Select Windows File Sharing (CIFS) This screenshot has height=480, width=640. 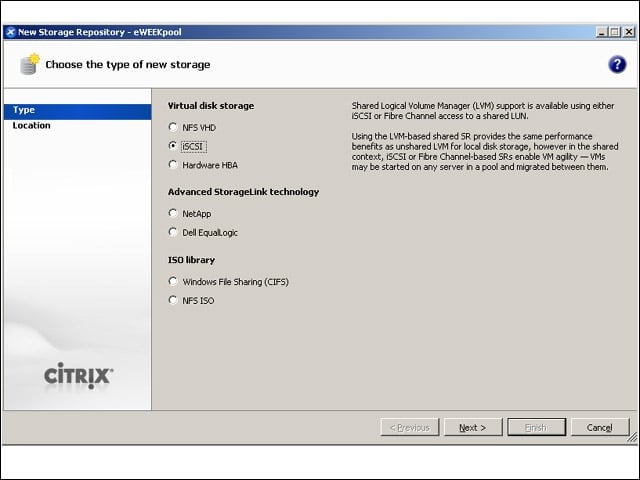coord(173,282)
